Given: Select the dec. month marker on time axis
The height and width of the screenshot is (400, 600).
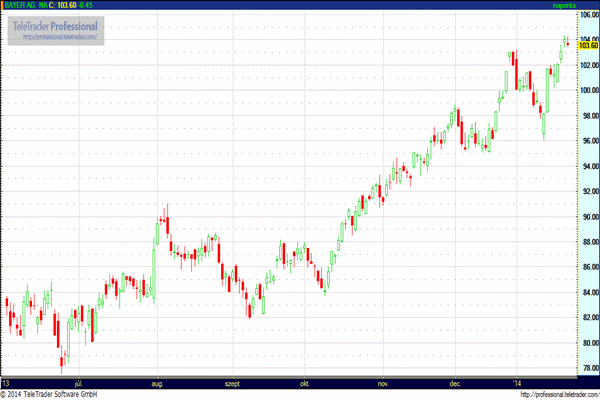Looking at the screenshot, I should point(455,384).
